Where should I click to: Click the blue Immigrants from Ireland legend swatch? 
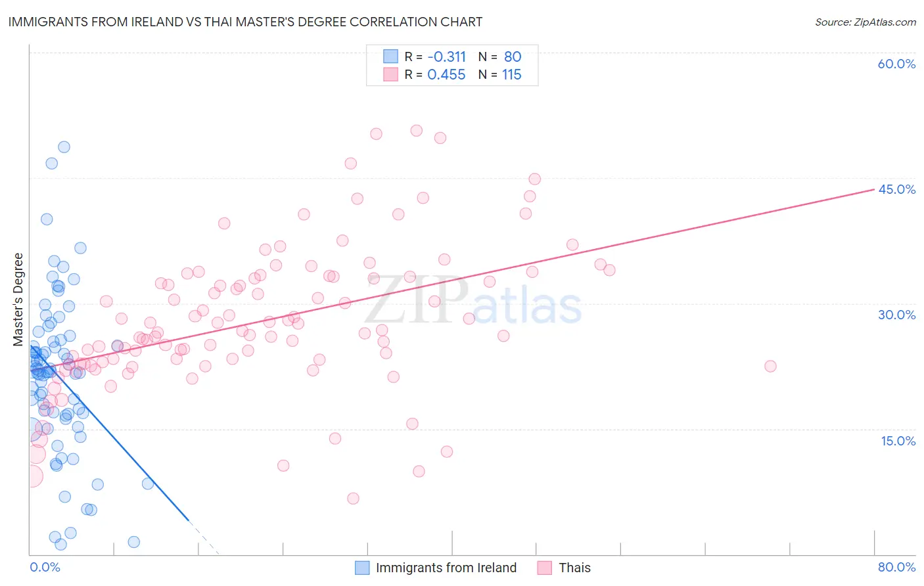[362, 568]
